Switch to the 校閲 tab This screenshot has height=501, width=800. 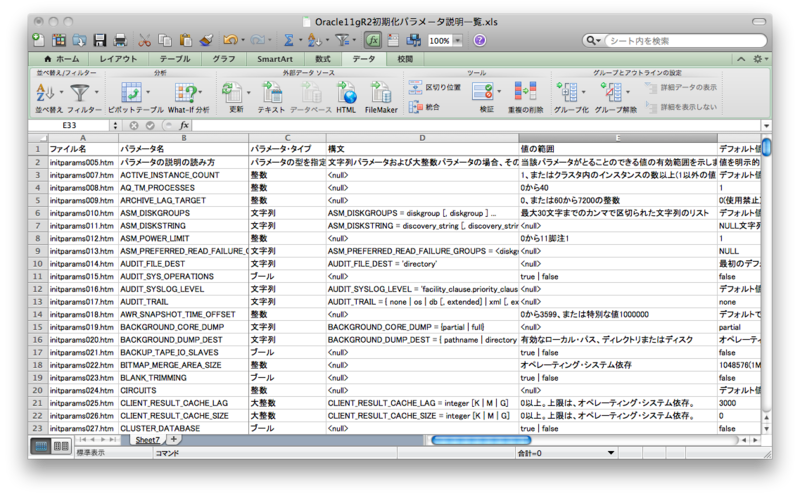coord(405,59)
